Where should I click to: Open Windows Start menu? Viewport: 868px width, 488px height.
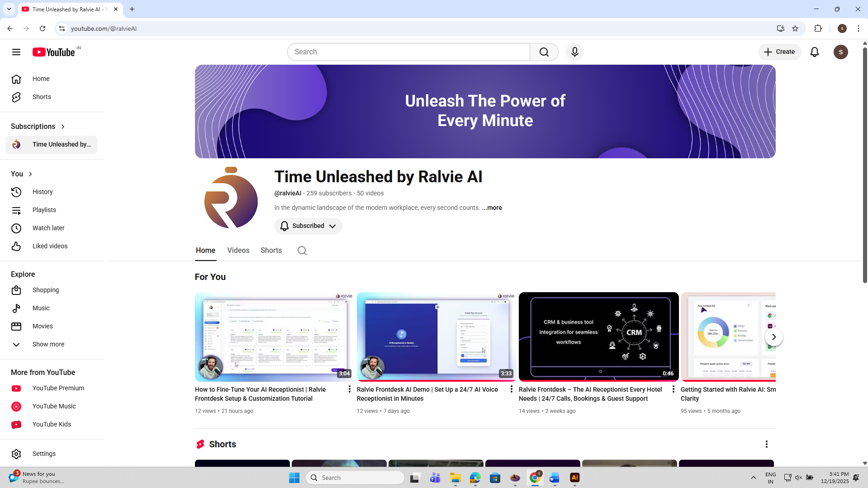point(294,478)
